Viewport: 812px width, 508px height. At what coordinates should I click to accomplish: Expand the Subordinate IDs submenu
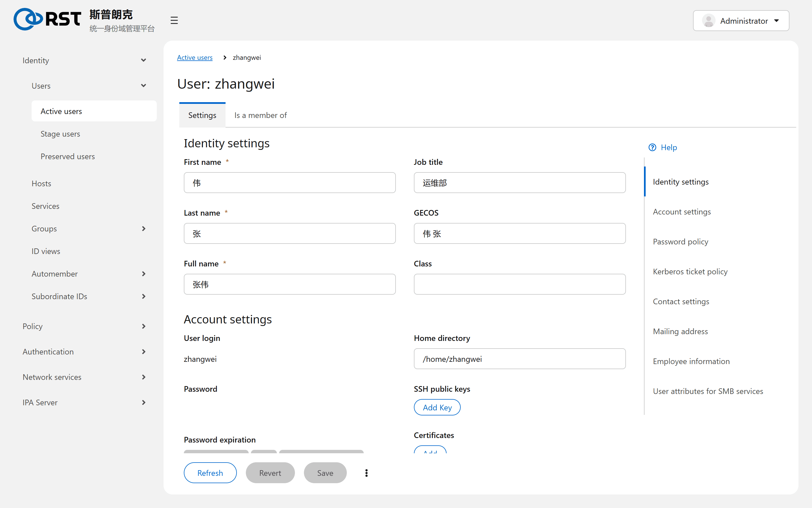(89, 296)
